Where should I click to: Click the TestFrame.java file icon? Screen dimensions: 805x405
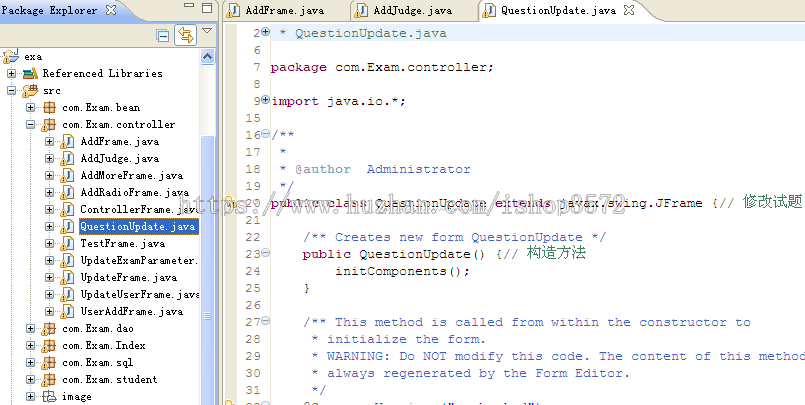tap(67, 243)
